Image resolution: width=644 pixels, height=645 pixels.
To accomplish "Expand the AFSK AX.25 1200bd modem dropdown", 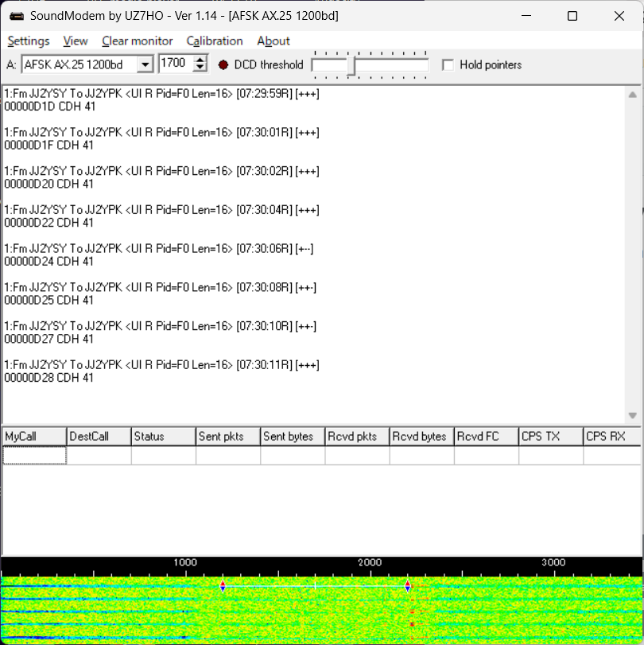I will (x=145, y=64).
